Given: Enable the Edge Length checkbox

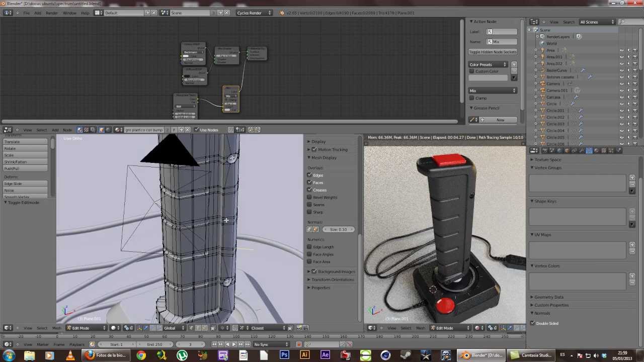Looking at the screenshot, I should click(x=309, y=247).
